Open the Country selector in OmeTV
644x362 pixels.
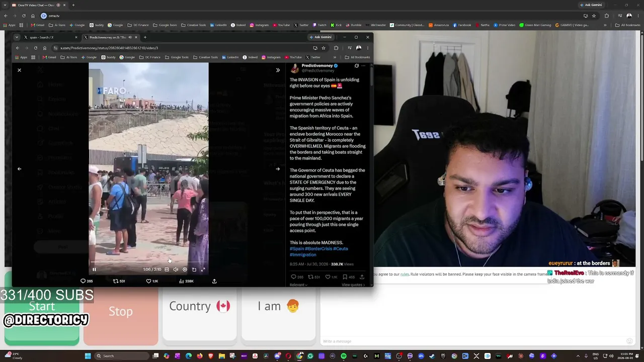click(199, 306)
